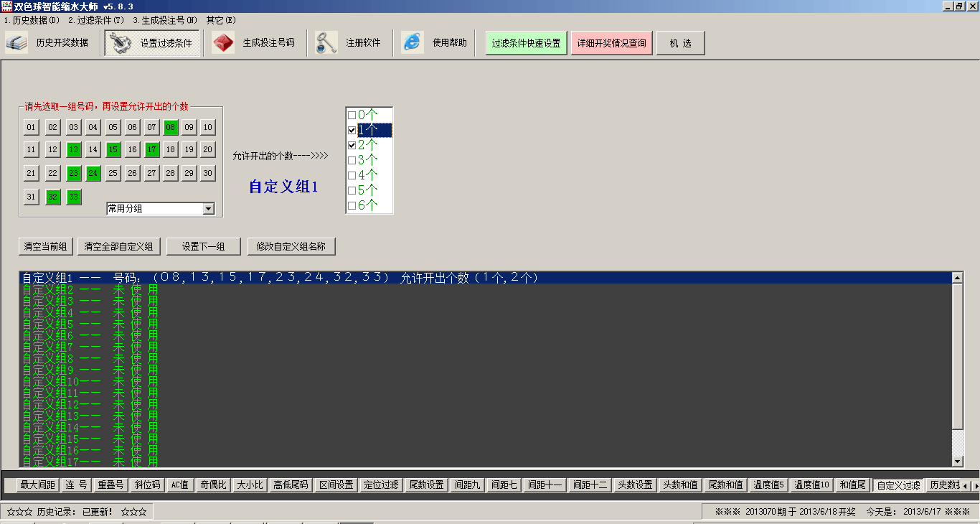Screen dimensions: 980x524
Task: Select number ball 30
Action: 207,173
